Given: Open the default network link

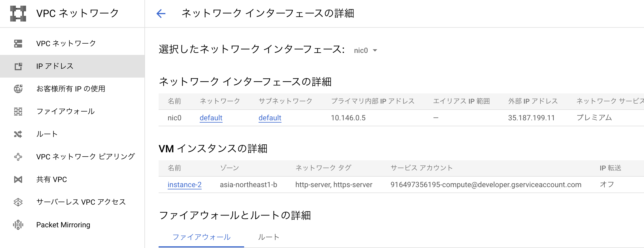Looking at the screenshot, I should [x=211, y=118].
